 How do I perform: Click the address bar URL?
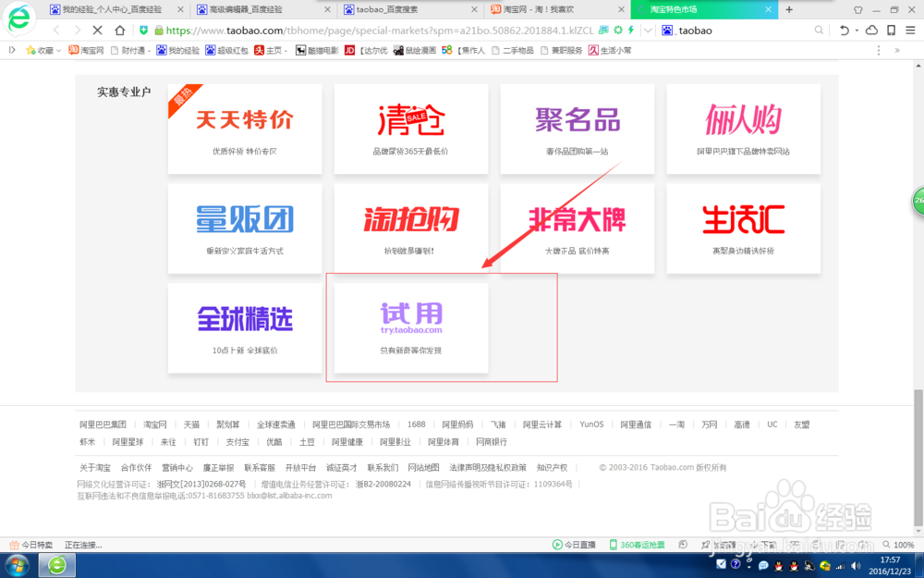pyautogui.click(x=380, y=31)
